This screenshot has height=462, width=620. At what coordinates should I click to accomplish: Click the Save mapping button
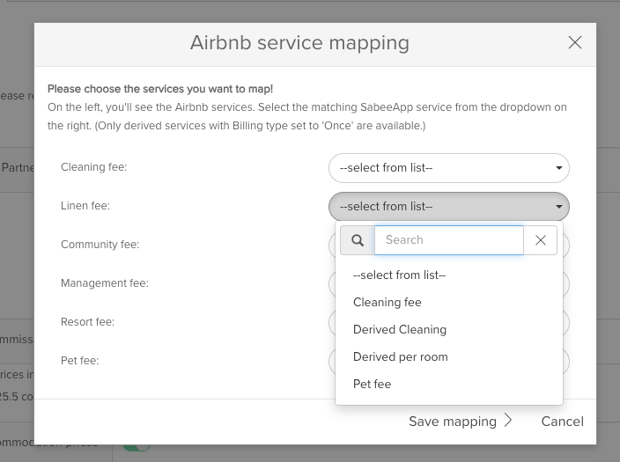460,421
